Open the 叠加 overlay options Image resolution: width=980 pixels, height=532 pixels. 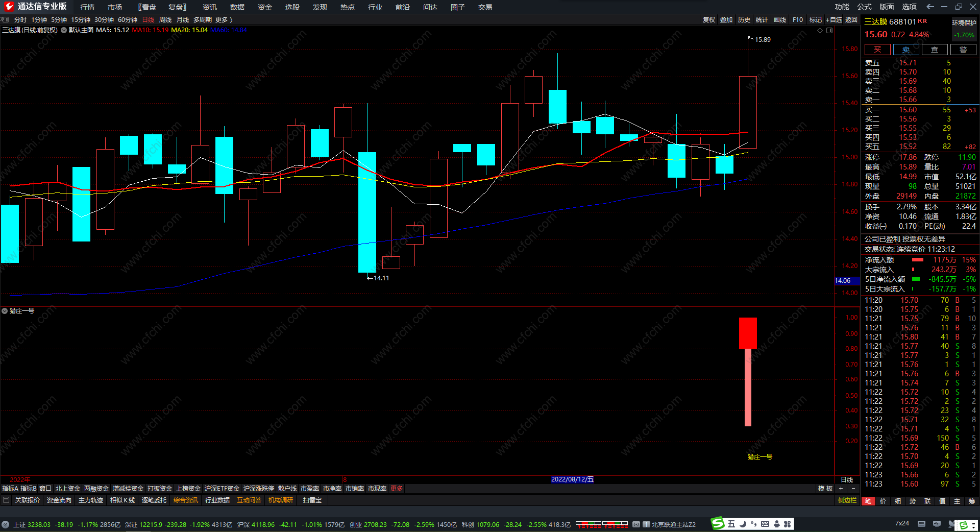coord(726,20)
